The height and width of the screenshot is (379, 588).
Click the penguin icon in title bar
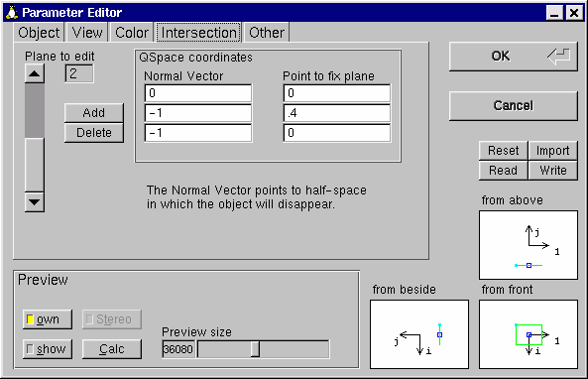point(12,12)
